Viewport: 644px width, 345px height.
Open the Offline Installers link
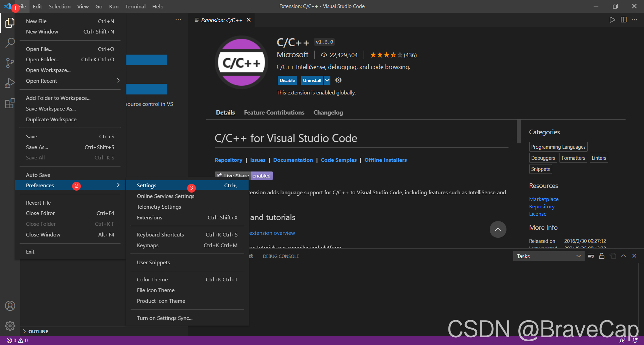[x=385, y=160]
